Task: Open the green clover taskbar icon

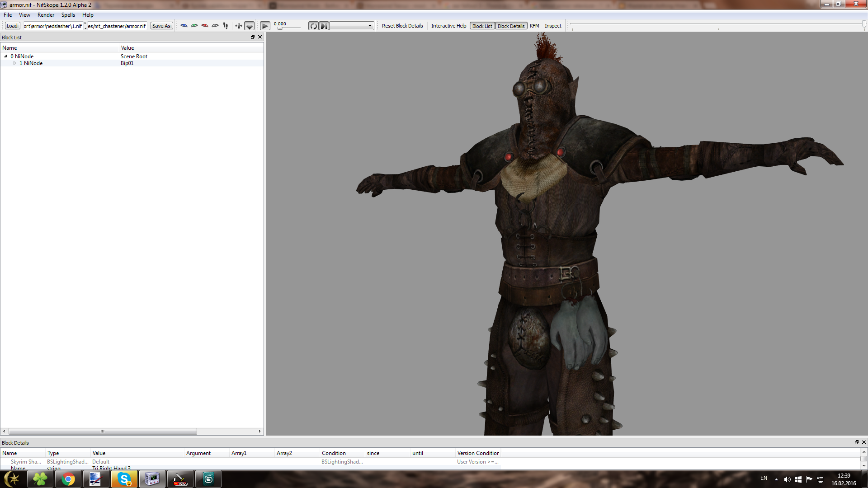Action: [x=40, y=479]
